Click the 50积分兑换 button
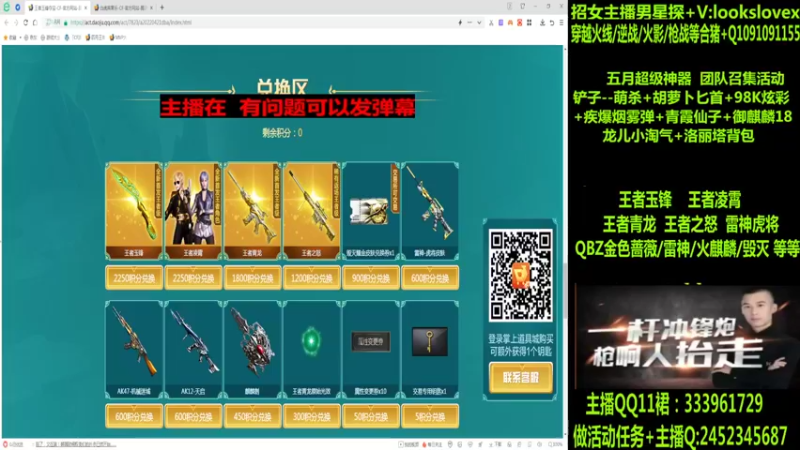This screenshot has height=450, width=800. (370, 416)
